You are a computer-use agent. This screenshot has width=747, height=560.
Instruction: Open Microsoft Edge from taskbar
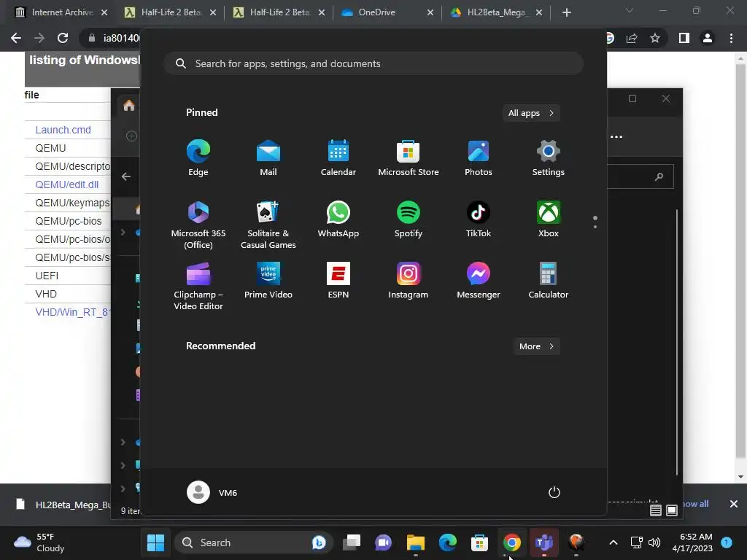click(448, 542)
